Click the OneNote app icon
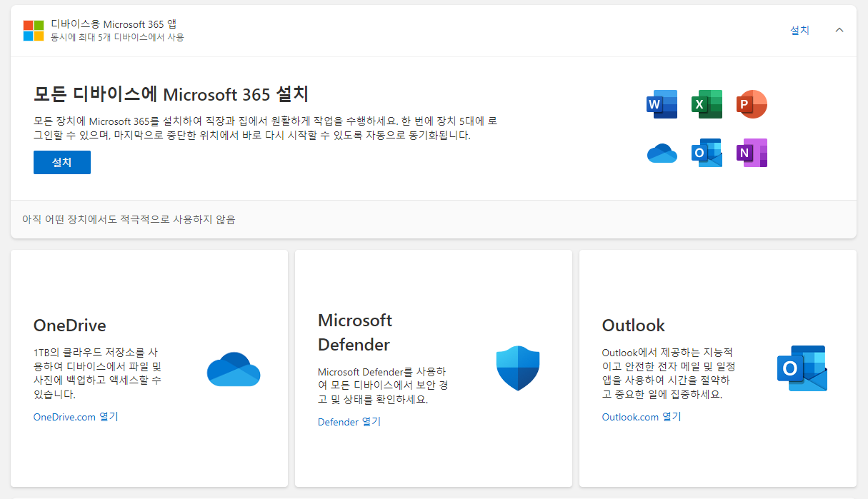The width and height of the screenshot is (868, 499). (x=752, y=153)
